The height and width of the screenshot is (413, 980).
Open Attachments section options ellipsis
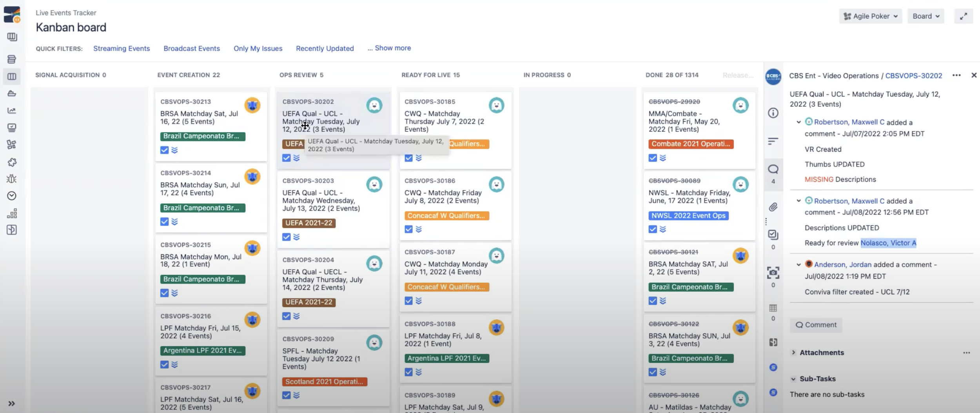(966, 353)
